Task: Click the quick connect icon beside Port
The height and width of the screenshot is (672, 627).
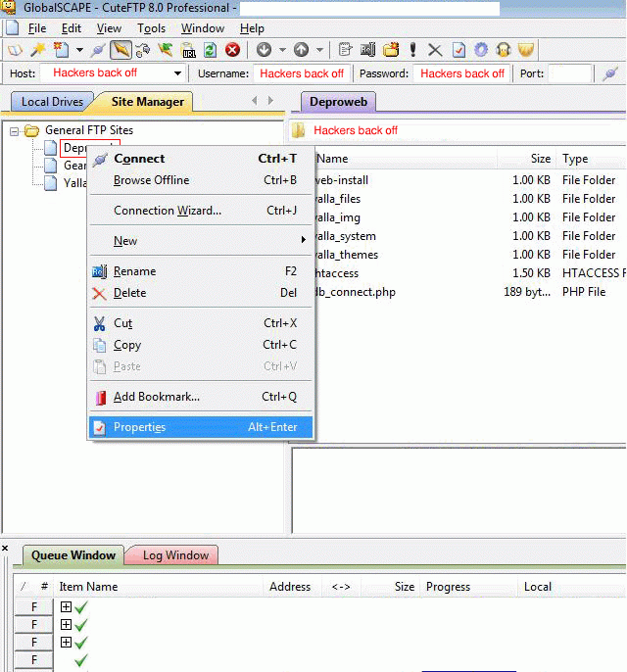Action: coord(609,73)
